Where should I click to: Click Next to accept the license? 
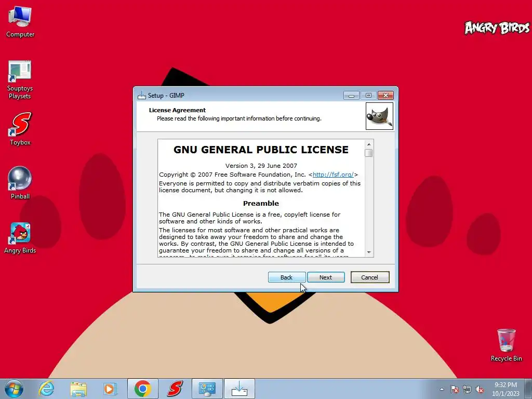click(326, 277)
